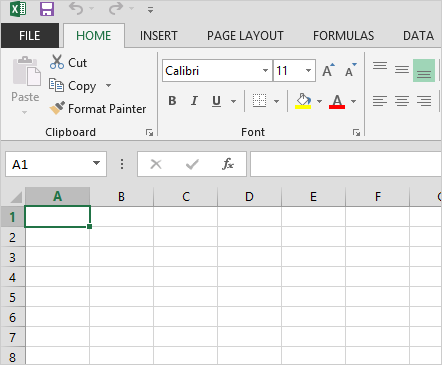Viewport: 442px width, 365px height.
Task: Open Insert Function (fx)
Action: (228, 164)
